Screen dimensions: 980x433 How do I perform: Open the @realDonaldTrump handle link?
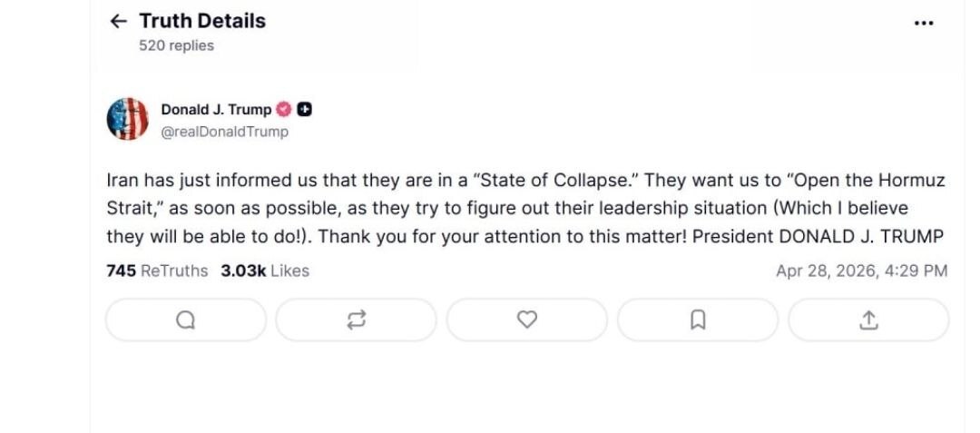(224, 132)
